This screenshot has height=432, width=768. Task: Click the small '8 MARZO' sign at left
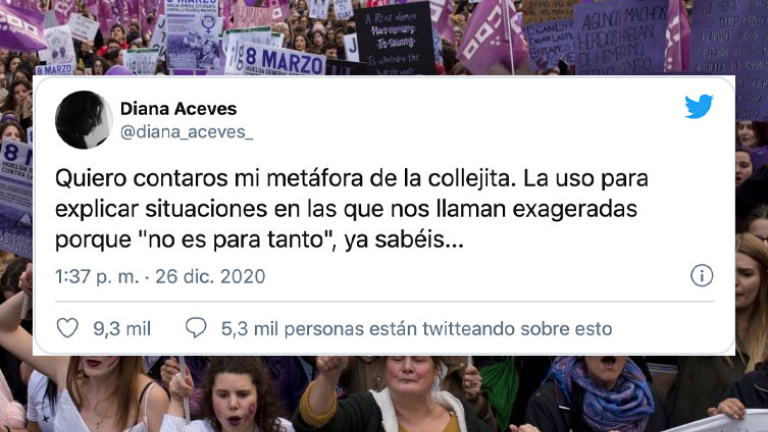point(54,70)
